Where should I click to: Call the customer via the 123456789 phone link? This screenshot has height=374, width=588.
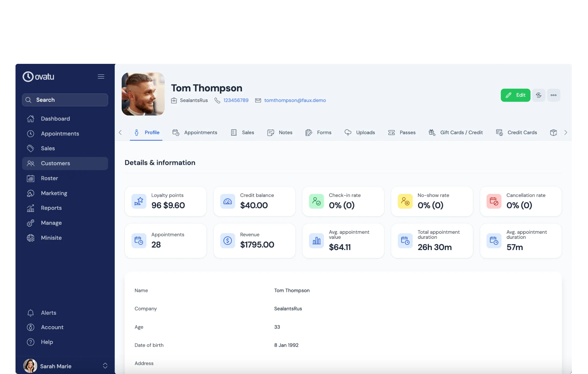click(236, 100)
